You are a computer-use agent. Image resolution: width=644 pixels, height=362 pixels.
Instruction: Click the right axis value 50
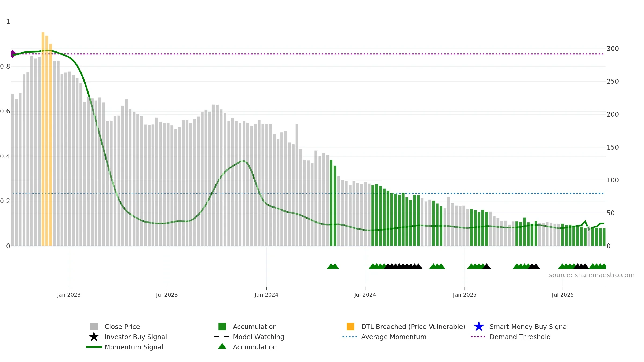(x=610, y=213)
